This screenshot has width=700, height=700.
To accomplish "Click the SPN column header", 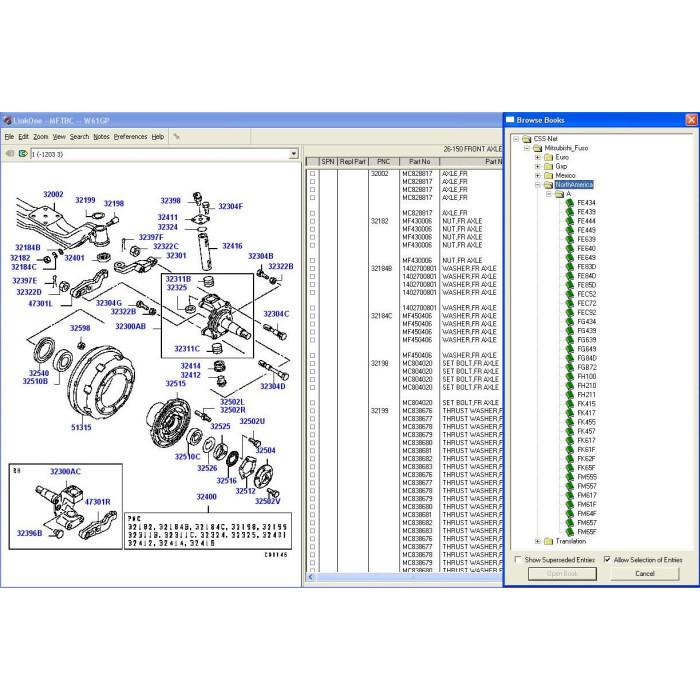I will pyautogui.click(x=328, y=162).
